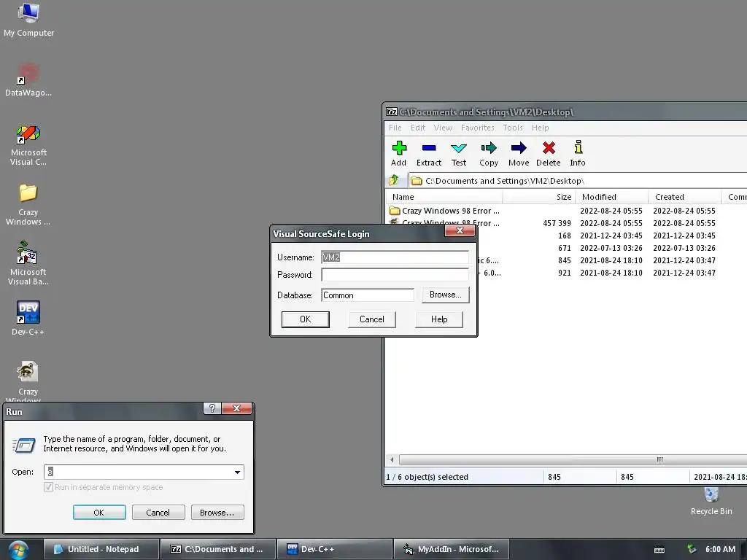Click Browse... in the Run dialog
Viewport: 747px width, 560px height.
click(217, 513)
